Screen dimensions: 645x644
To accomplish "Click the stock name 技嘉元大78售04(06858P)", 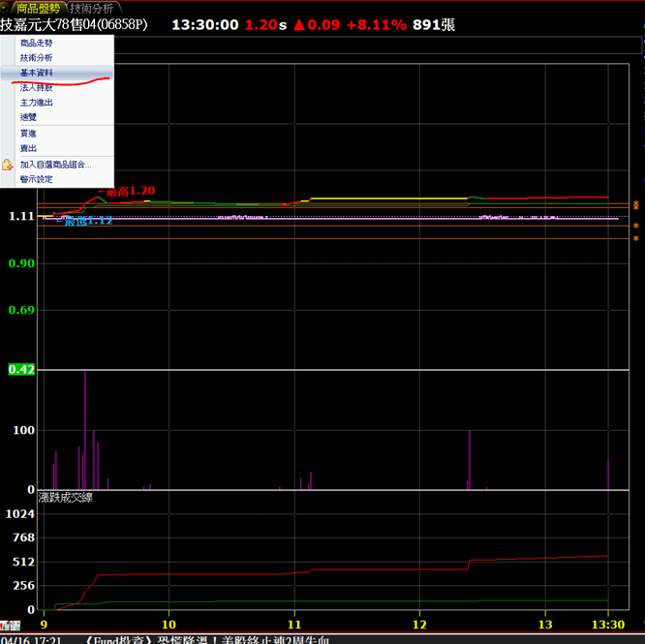I will (74, 24).
